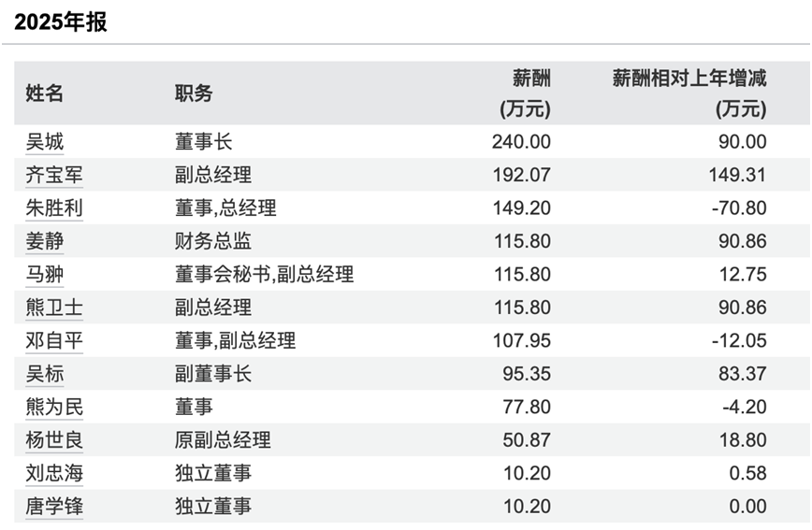Open the 马翀 name link
Viewport: 812px width, 530px height.
tap(45, 274)
